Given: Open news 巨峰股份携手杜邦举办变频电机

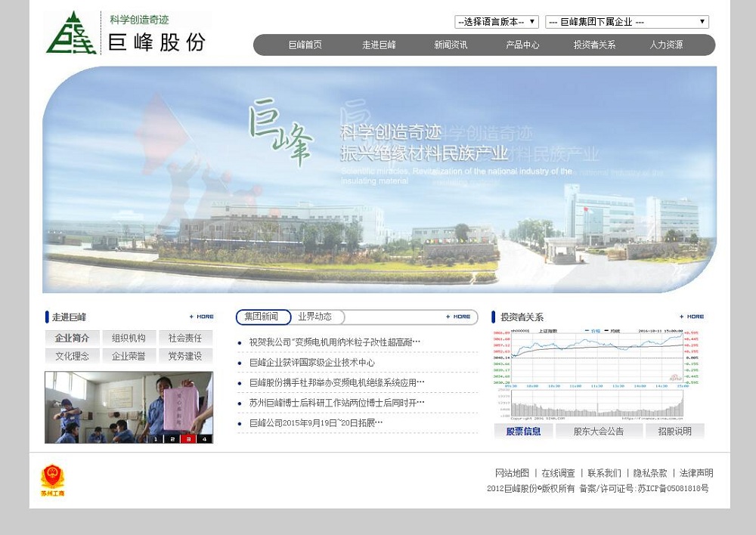Looking at the screenshot, I should [337, 382].
